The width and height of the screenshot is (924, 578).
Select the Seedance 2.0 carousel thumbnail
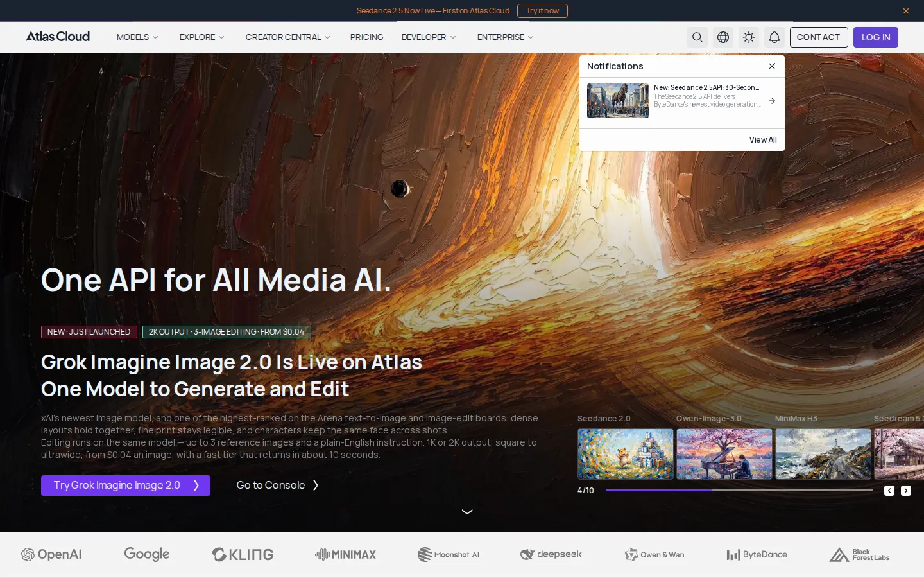pyautogui.click(x=626, y=454)
